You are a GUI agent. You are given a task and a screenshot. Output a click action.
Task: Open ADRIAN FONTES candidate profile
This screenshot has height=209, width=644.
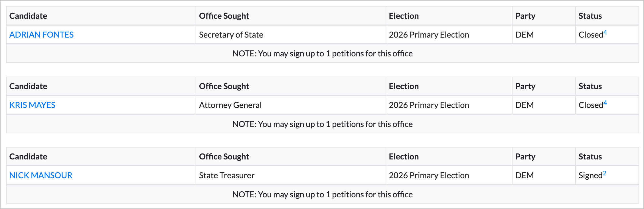point(41,34)
